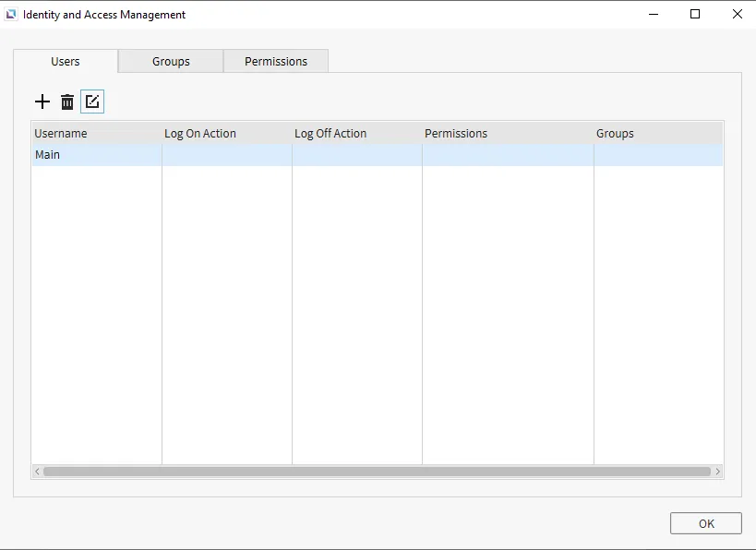Confirm with the OK button
The width and height of the screenshot is (756, 550).
pyautogui.click(x=705, y=523)
